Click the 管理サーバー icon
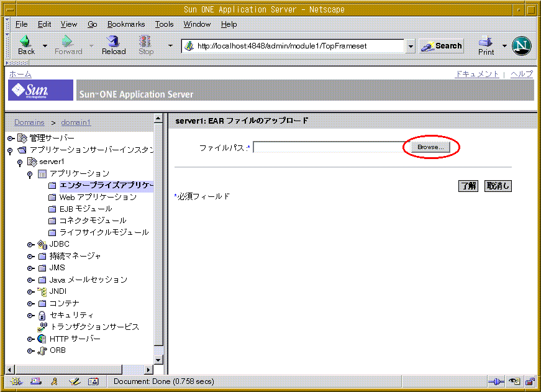The image size is (541, 392). [x=22, y=139]
